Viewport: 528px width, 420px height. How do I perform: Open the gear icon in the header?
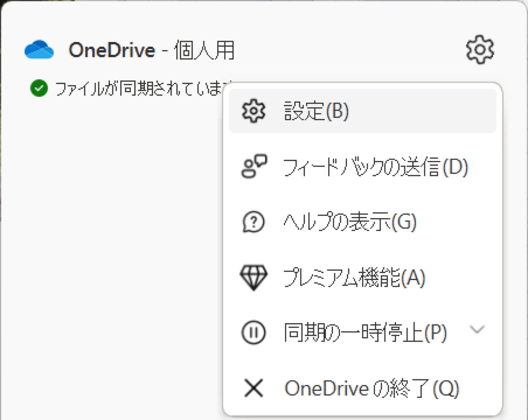[x=480, y=50]
